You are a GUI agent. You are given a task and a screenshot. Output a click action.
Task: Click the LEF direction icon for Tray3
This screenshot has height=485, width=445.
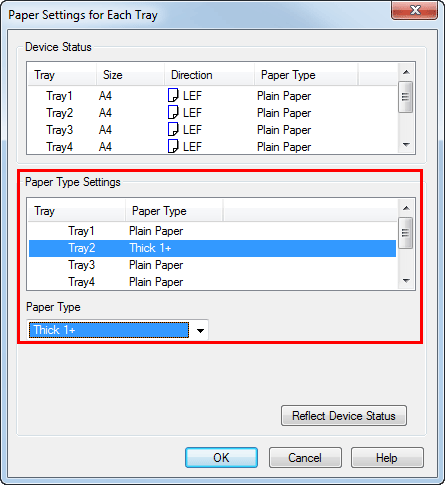[x=173, y=129]
